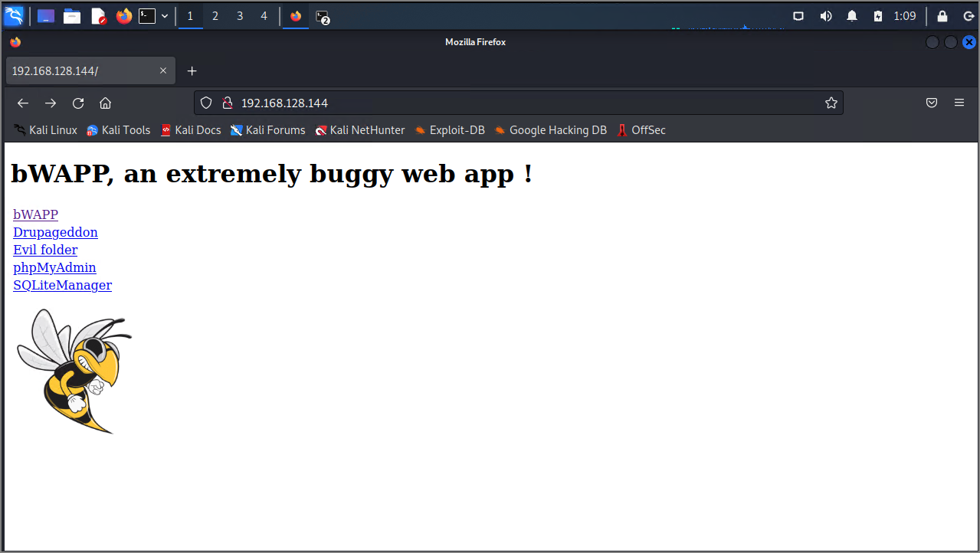Click the tracking protection shield icon

pos(206,103)
